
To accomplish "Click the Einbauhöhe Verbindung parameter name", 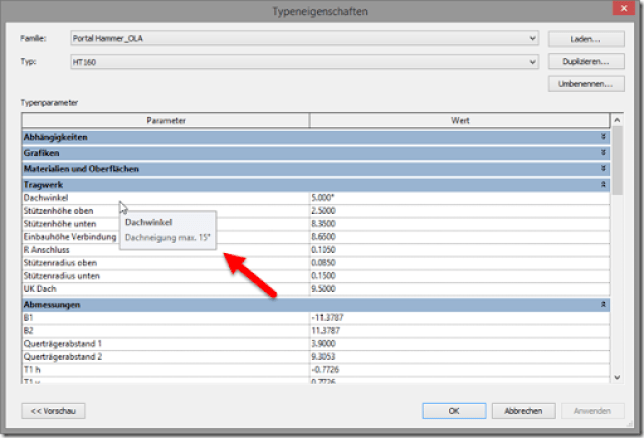I will click(70, 237).
